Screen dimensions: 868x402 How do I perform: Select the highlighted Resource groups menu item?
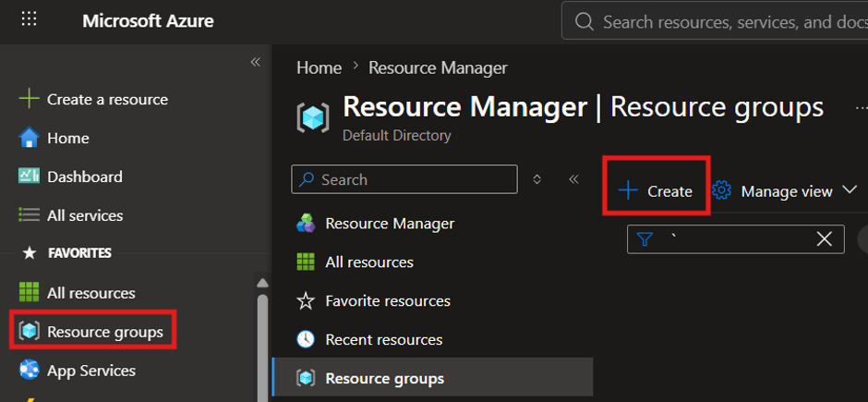tap(432, 379)
